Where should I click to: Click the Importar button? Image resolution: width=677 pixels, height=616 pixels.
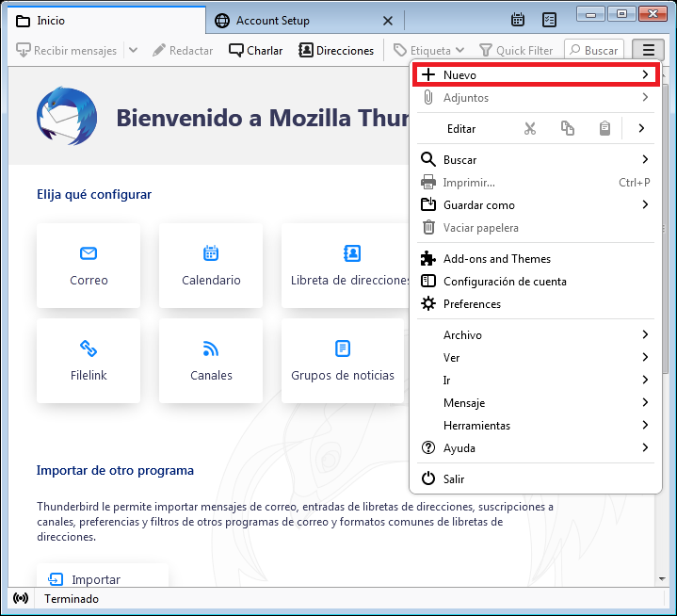click(103, 576)
